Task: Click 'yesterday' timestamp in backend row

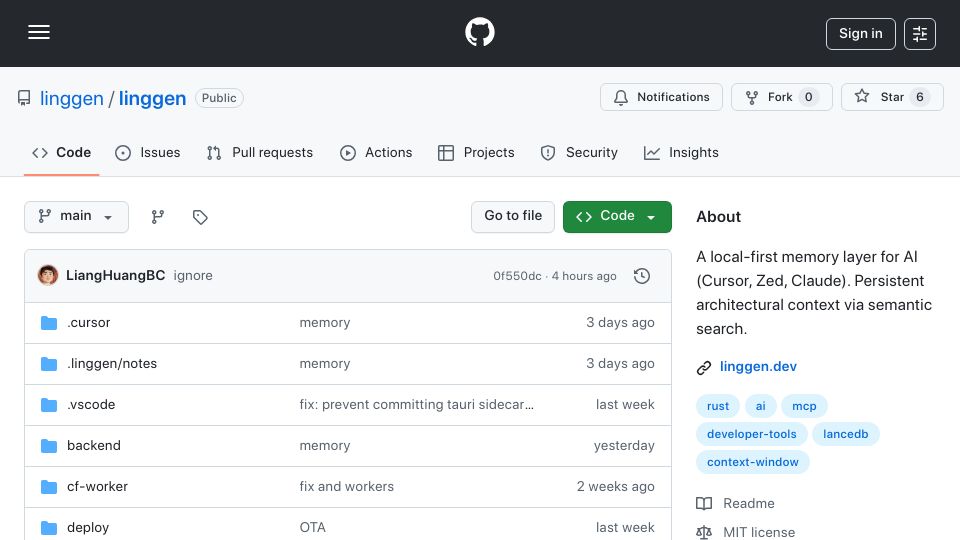Action: [x=624, y=446]
